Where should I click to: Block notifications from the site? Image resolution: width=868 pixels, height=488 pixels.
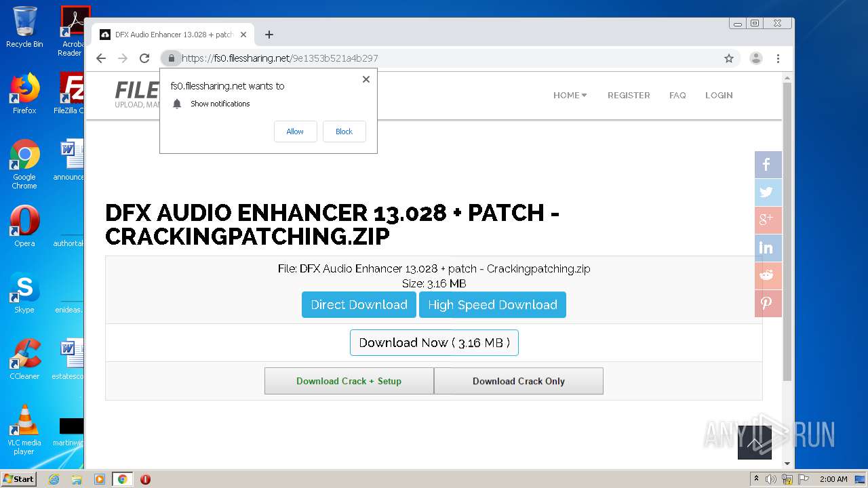pyautogui.click(x=344, y=131)
